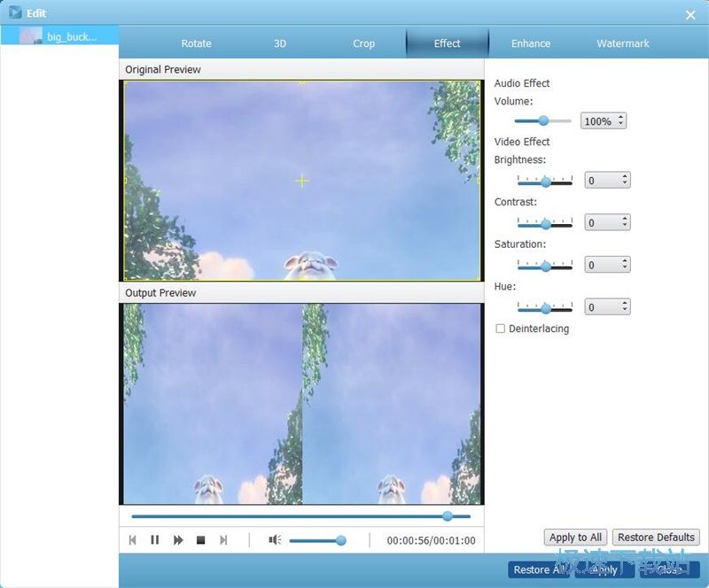Open the 3D tab

pyautogui.click(x=280, y=43)
